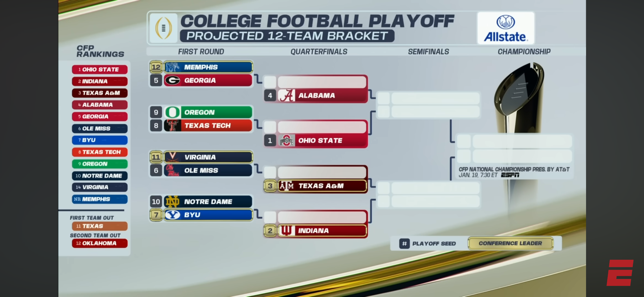Click the BYU Y logo

(173, 215)
